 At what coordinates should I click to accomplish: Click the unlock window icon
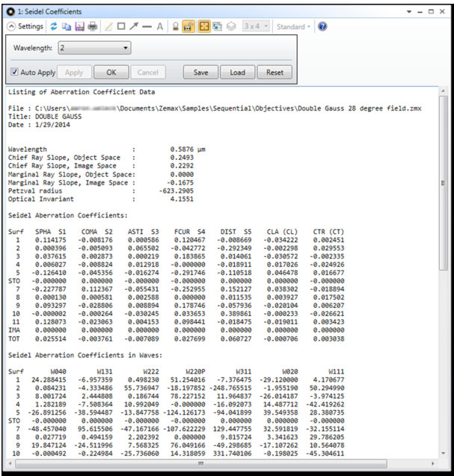coord(188,27)
